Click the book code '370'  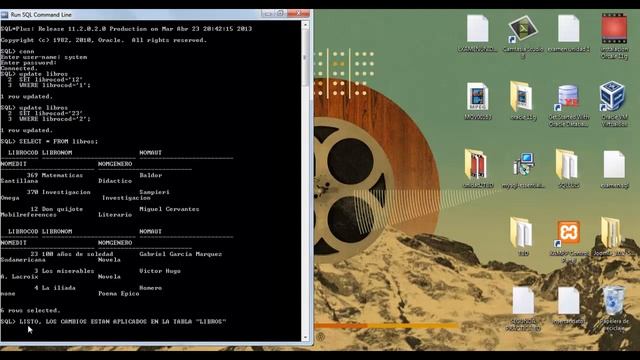[32, 192]
